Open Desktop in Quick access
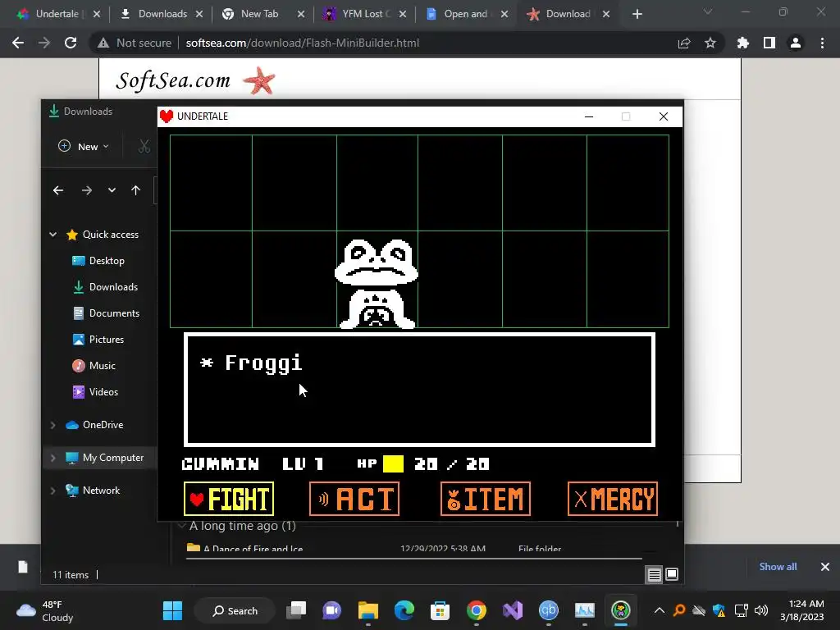This screenshot has height=630, width=840. click(x=98, y=260)
